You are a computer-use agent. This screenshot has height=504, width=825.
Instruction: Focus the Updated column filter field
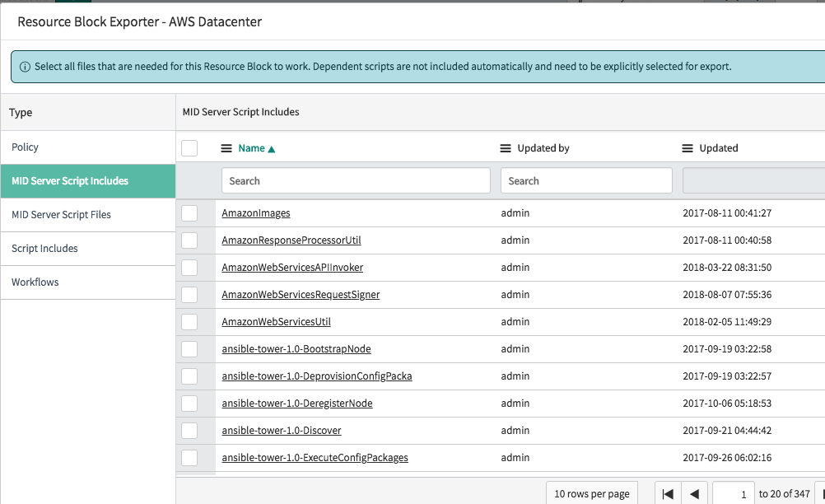pos(754,181)
